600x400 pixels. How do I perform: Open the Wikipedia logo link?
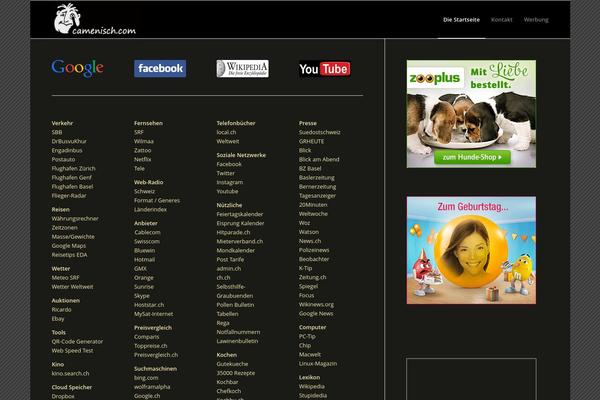(x=243, y=69)
